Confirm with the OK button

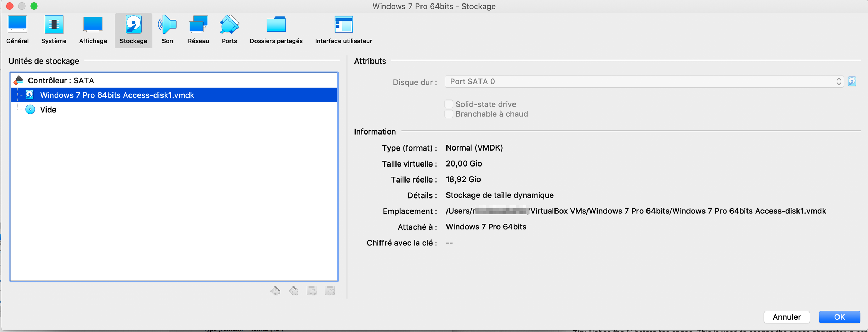(840, 317)
